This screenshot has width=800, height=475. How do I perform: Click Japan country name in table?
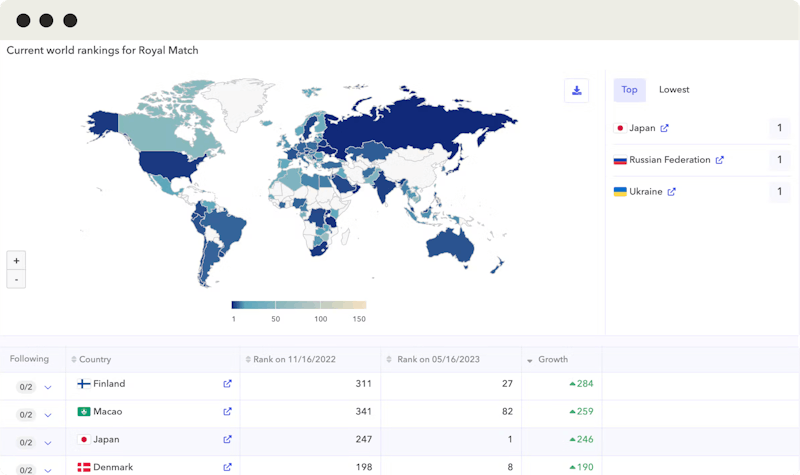pos(106,439)
